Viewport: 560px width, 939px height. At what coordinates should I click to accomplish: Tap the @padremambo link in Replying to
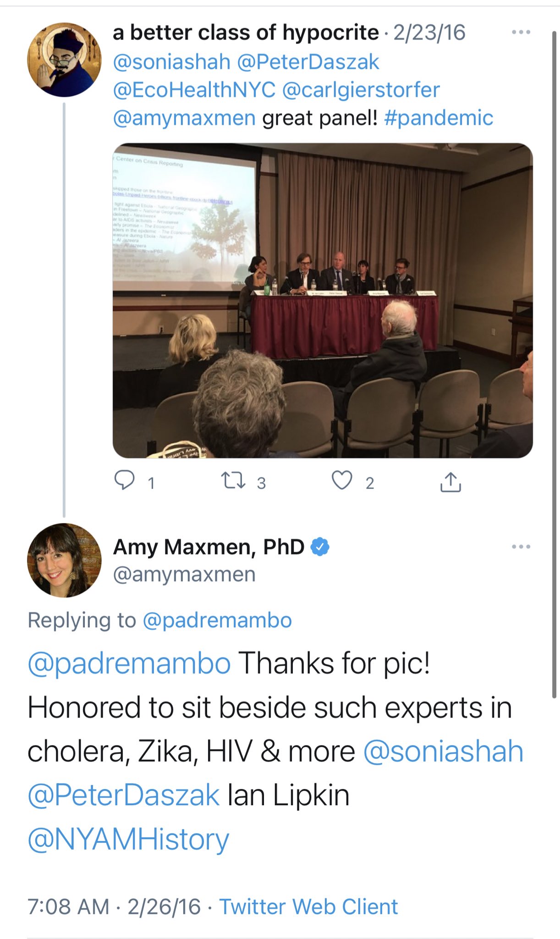(x=217, y=620)
